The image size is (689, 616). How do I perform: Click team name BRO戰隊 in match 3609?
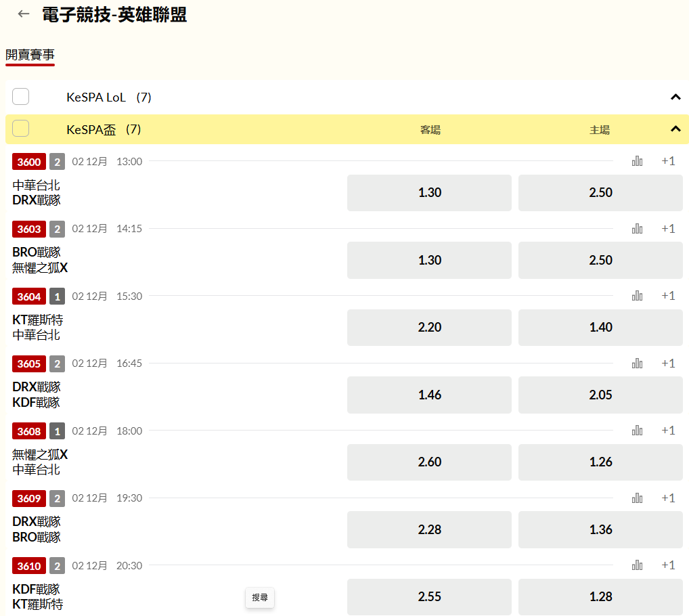coord(37,537)
